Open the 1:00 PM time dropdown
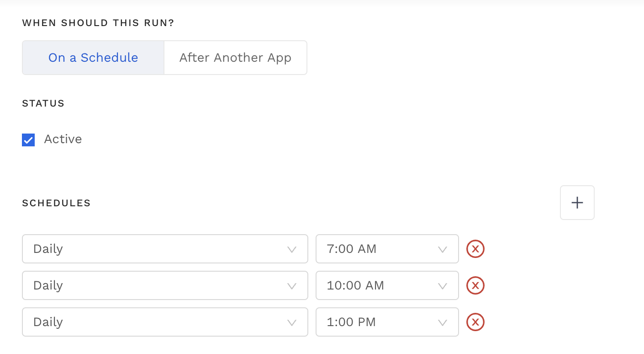This screenshot has width=644, height=354. pyautogui.click(x=386, y=322)
